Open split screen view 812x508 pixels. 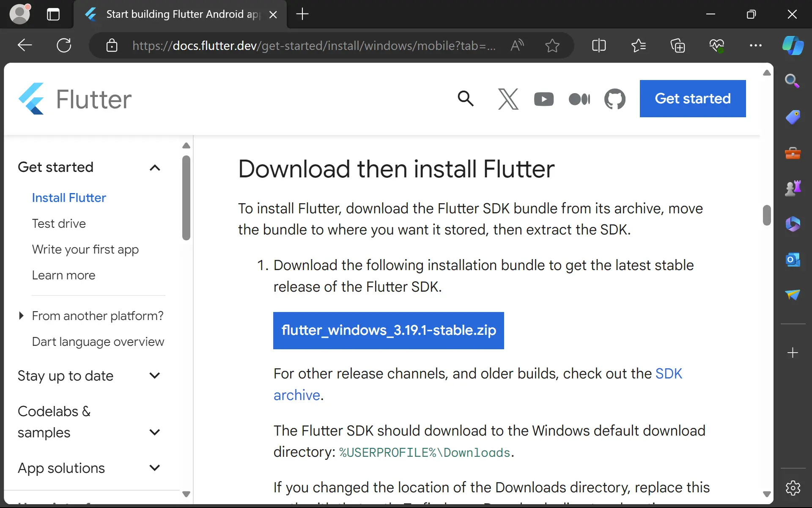pyautogui.click(x=599, y=45)
